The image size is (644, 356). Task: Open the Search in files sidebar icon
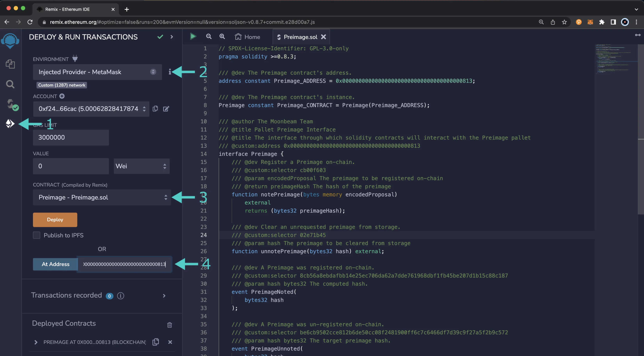10,84
